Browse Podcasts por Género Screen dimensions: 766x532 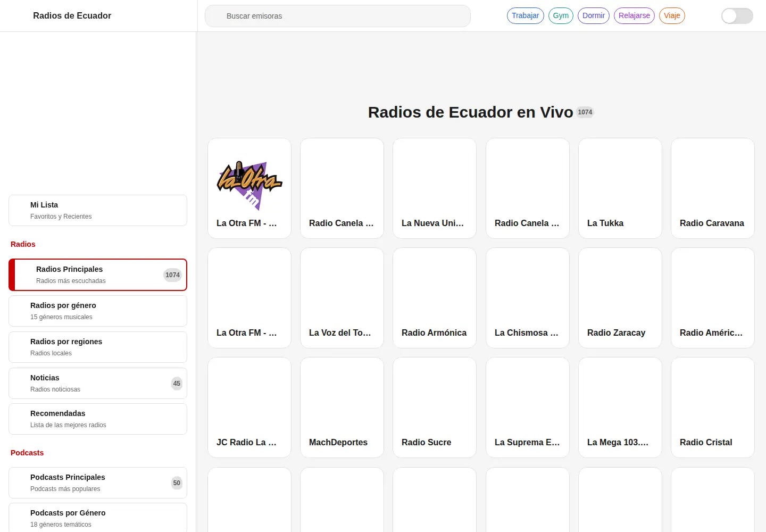point(98,518)
